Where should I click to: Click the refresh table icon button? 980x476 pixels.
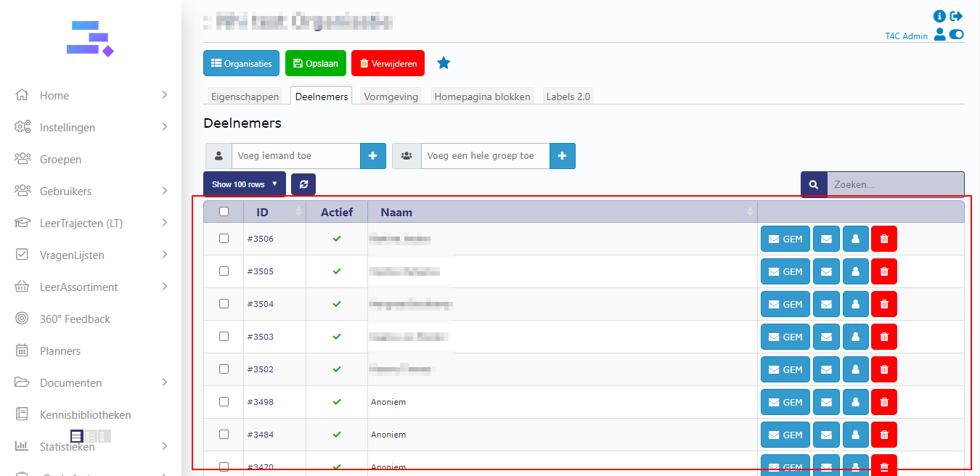pos(303,184)
